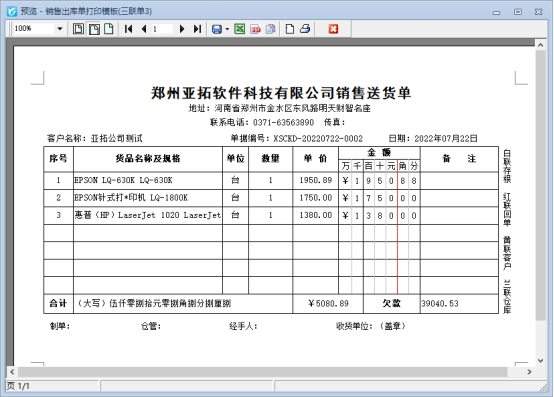Go to the next page

coord(182,29)
